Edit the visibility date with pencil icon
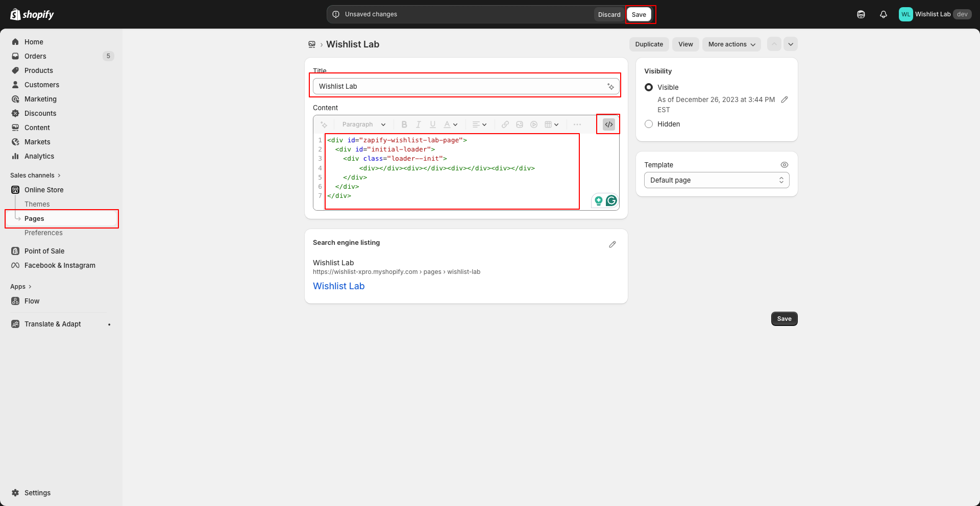The height and width of the screenshot is (506, 980). tap(785, 99)
